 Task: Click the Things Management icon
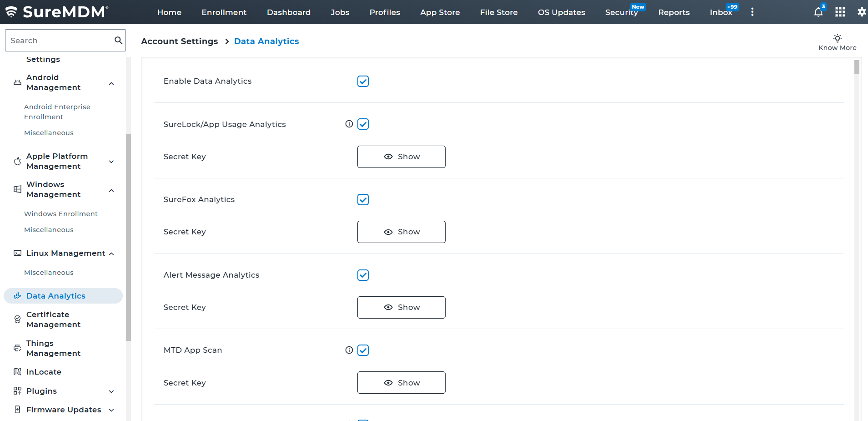point(17,348)
